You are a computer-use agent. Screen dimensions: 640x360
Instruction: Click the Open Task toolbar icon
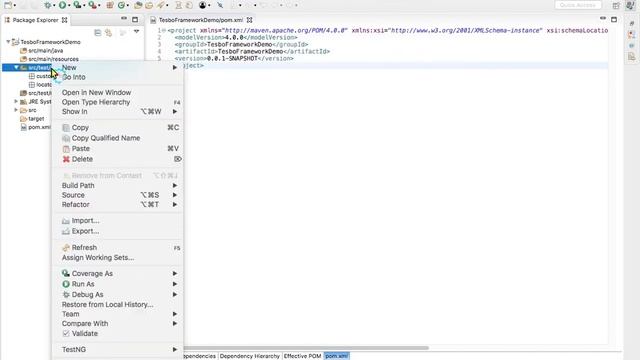(149, 5)
